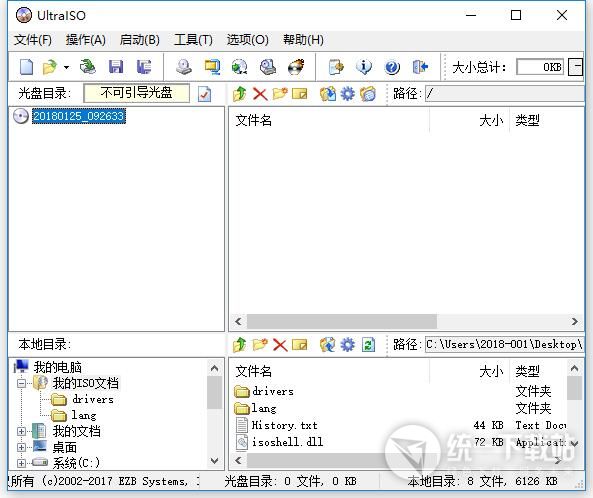Click the Open file folder icon
Image resolution: width=593 pixels, height=498 pixels.
point(50,67)
